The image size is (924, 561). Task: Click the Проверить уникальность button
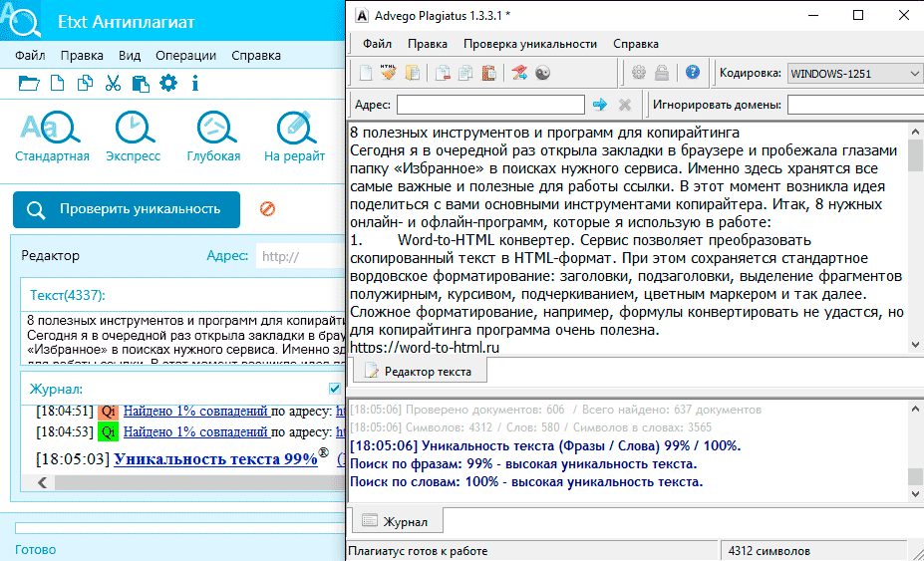click(127, 209)
